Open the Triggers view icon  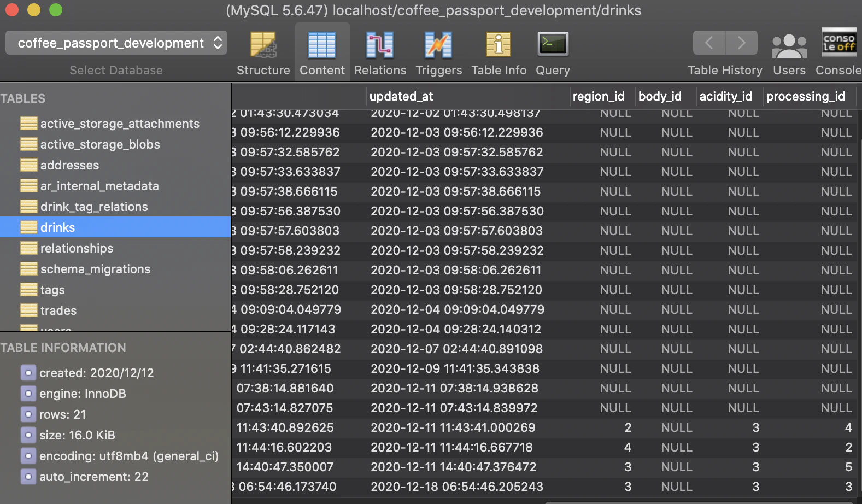coord(438,45)
